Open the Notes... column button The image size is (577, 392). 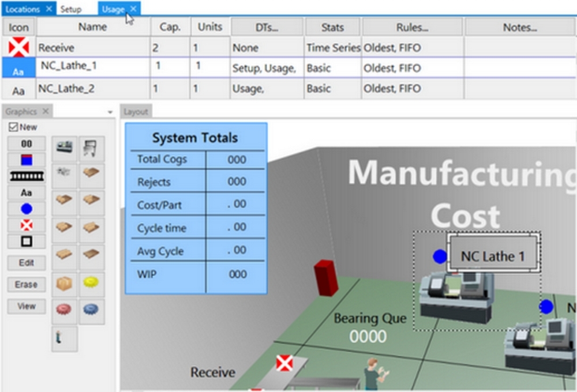pos(520,27)
